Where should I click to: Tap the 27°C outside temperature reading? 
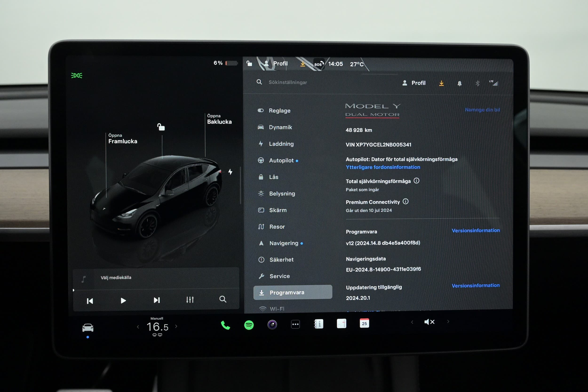(x=357, y=64)
